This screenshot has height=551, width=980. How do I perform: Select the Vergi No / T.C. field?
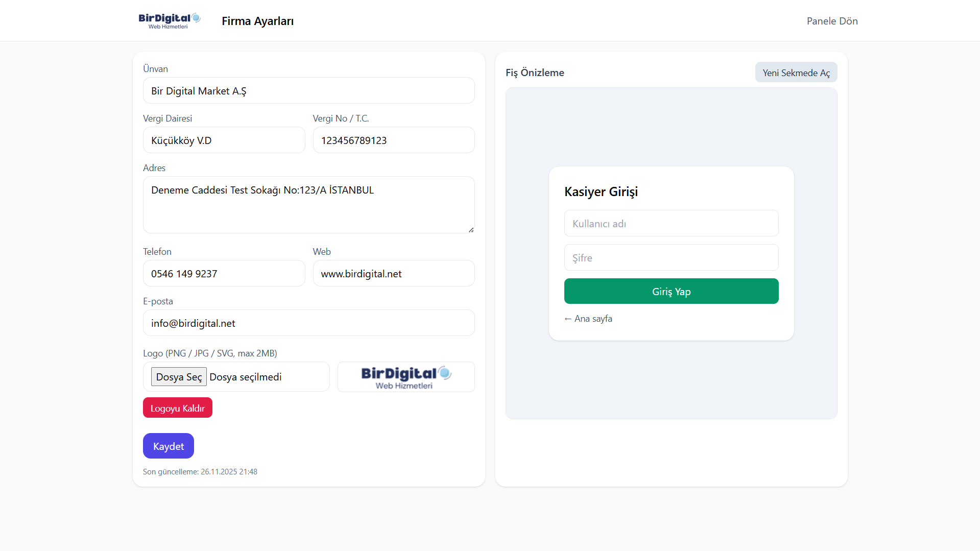(x=393, y=140)
